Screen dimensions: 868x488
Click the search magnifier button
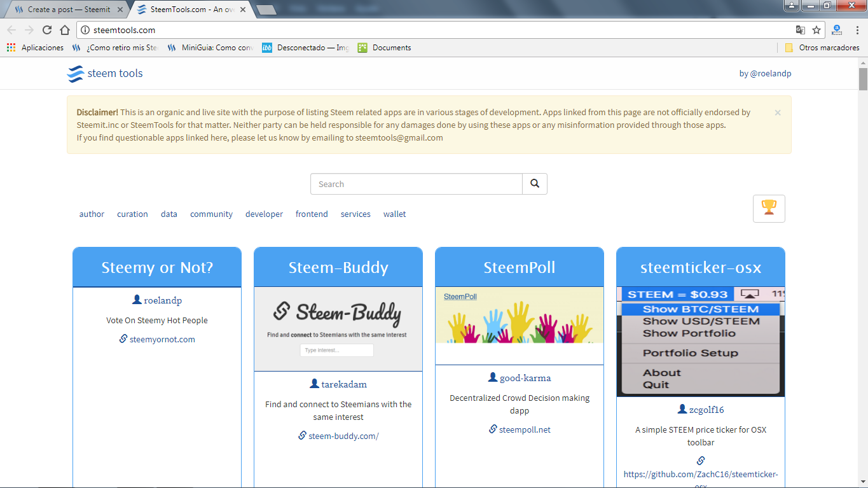click(x=535, y=184)
